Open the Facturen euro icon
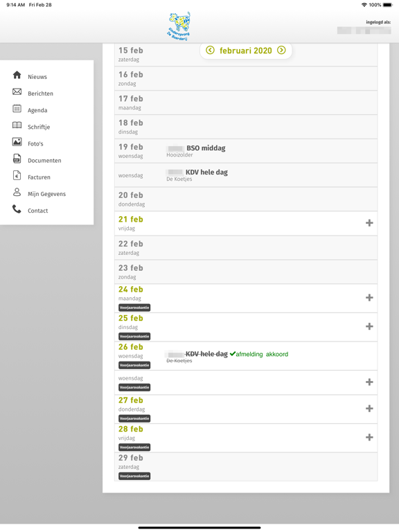This screenshot has height=532, width=399. tap(17, 175)
